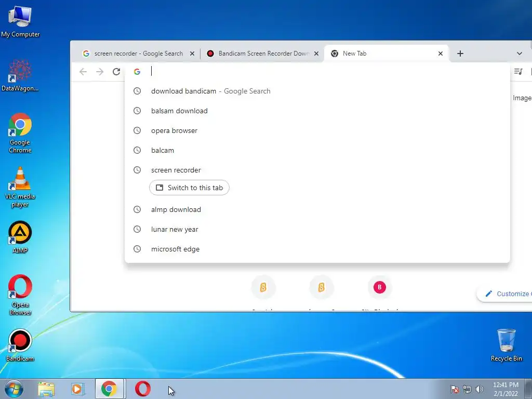
Task: Open the Recycle Bin
Action: click(x=506, y=345)
